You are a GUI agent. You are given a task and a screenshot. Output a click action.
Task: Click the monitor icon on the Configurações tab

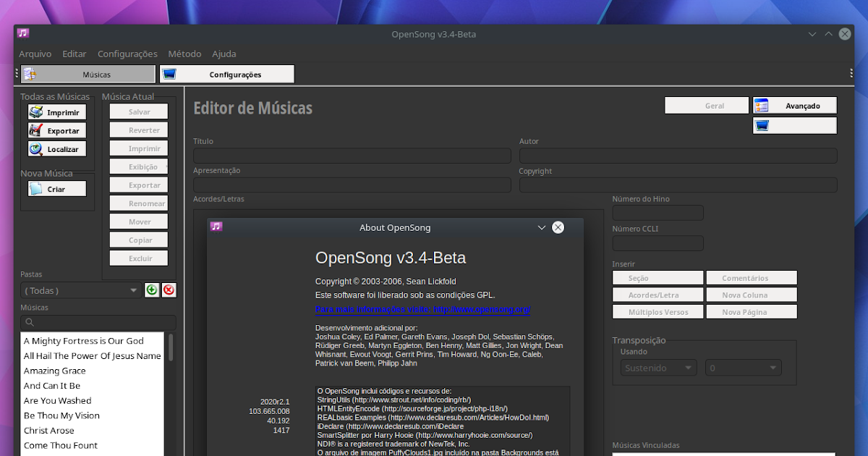170,72
